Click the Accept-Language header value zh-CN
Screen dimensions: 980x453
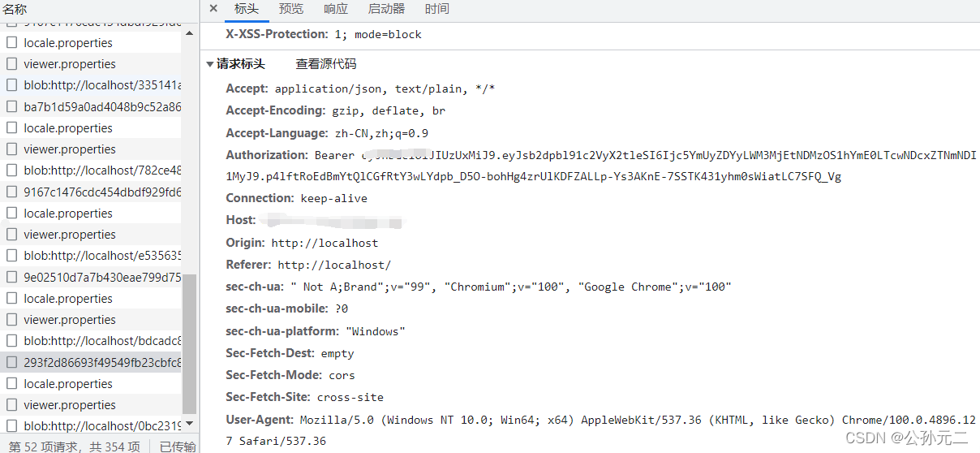point(354,133)
